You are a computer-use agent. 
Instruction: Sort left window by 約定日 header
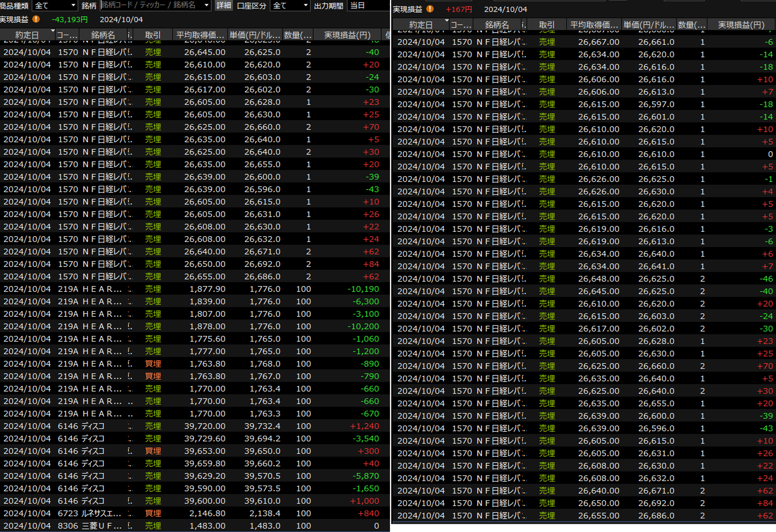[27, 35]
